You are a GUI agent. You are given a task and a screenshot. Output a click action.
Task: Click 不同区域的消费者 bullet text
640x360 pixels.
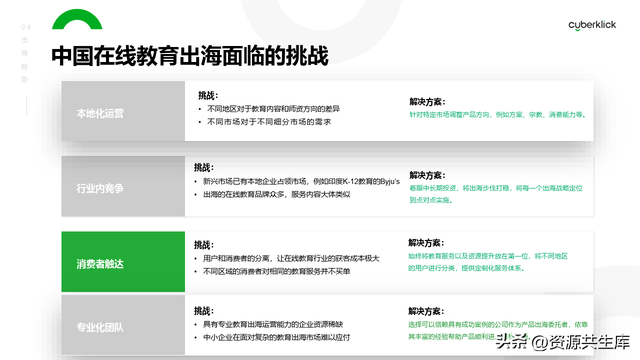[x=276, y=271]
